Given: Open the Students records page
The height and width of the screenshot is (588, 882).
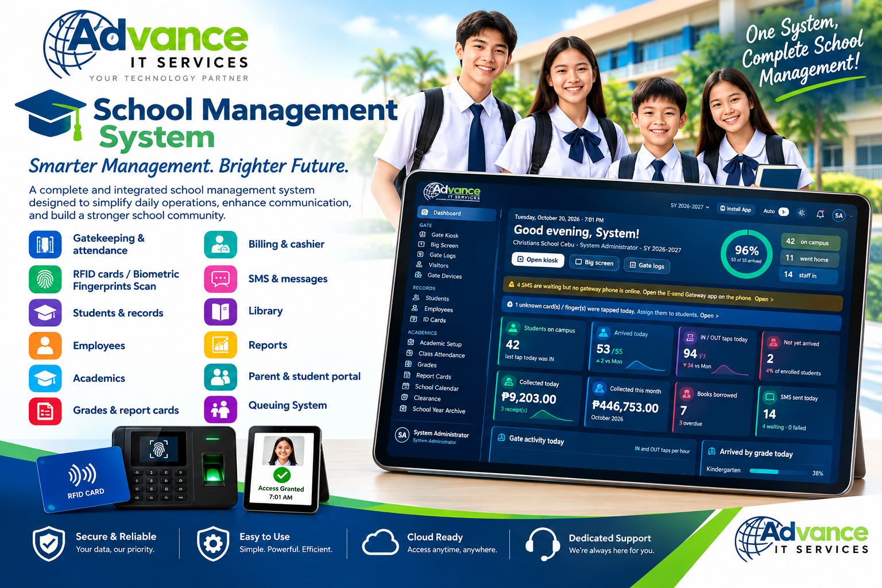Looking at the screenshot, I should point(431,298).
